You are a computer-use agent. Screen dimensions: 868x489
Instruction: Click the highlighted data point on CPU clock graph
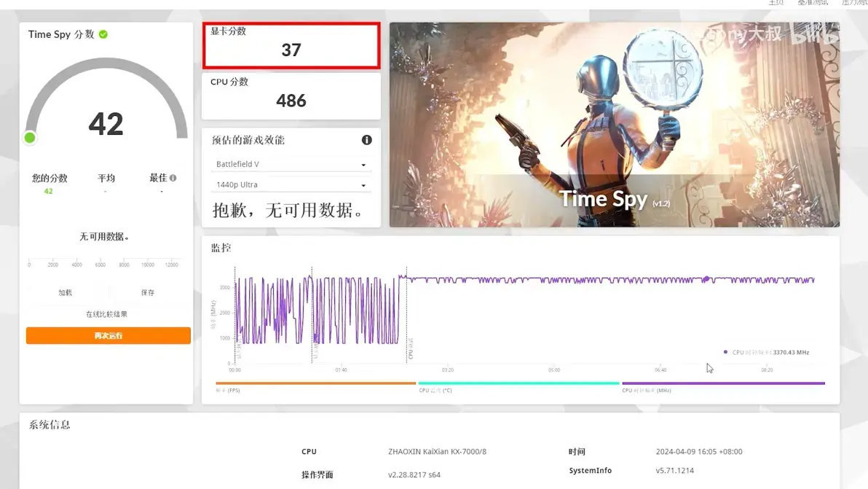tap(706, 279)
